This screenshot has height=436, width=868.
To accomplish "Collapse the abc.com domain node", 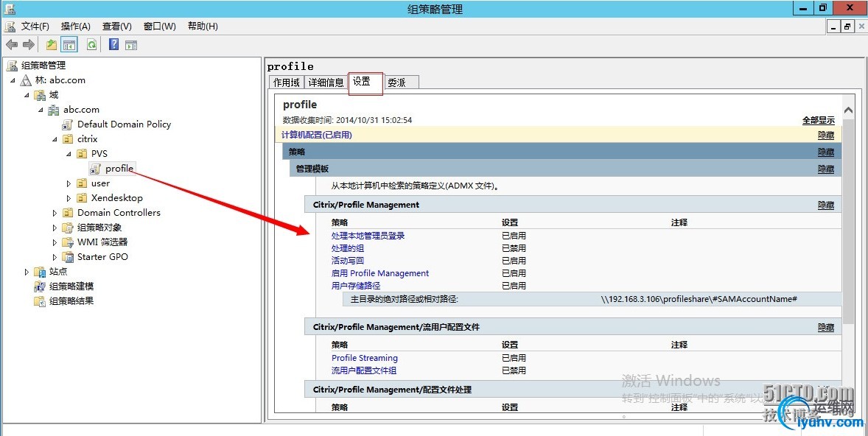I will coord(41,110).
